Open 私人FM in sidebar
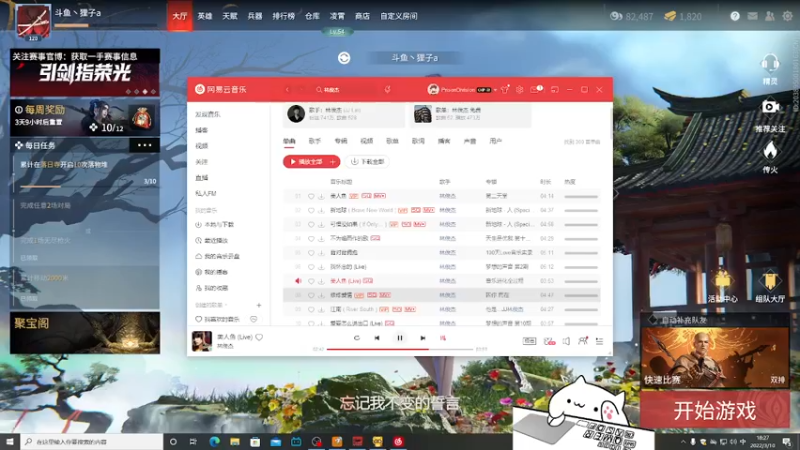Viewport: 800px width, 450px height. (206, 193)
